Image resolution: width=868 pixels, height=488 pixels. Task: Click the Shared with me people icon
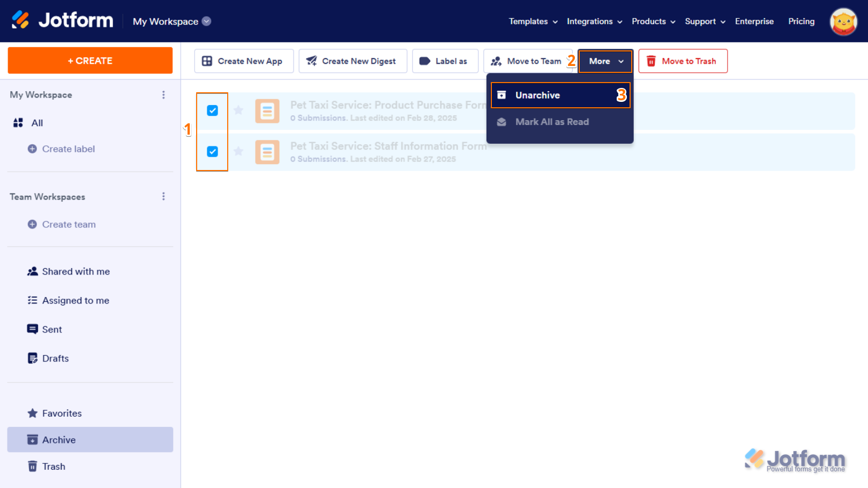[x=33, y=271]
